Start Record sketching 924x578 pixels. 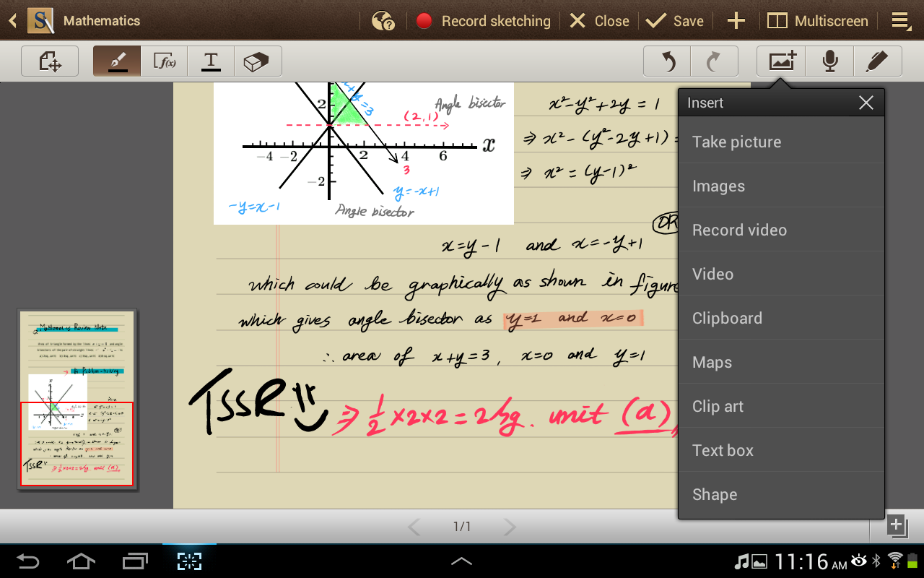click(483, 21)
